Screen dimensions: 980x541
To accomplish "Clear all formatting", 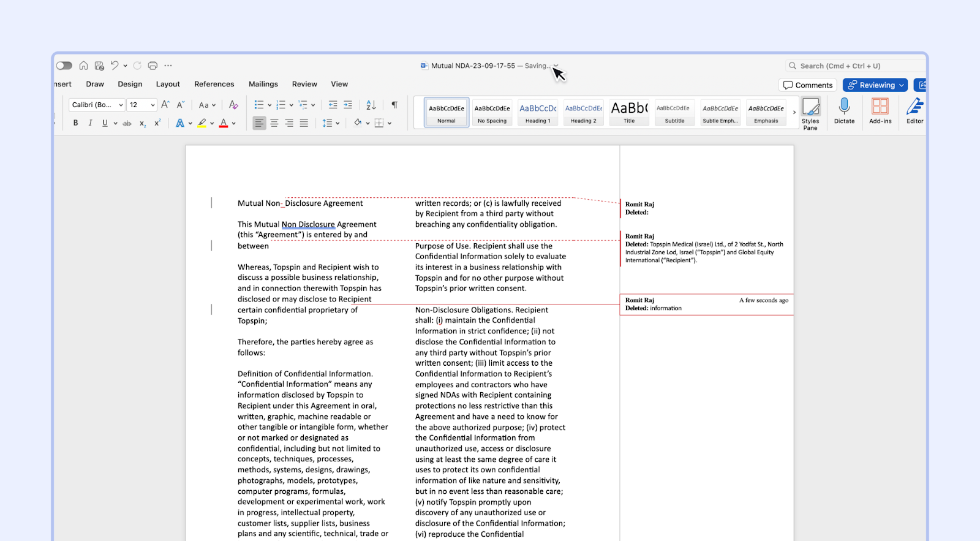I will click(x=233, y=105).
